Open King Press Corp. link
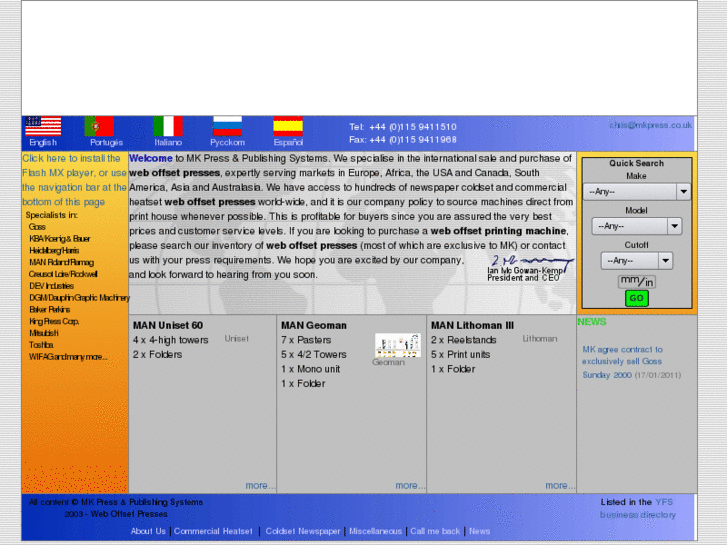The height and width of the screenshot is (545, 727). (x=54, y=321)
